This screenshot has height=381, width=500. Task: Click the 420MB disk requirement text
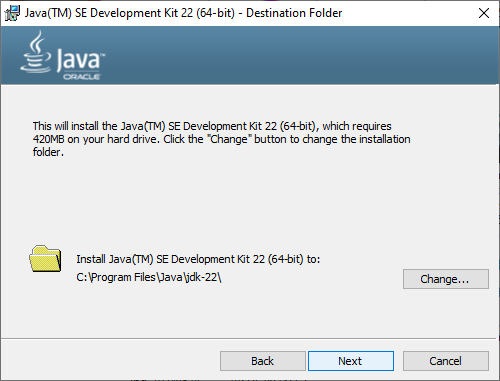(x=48, y=139)
